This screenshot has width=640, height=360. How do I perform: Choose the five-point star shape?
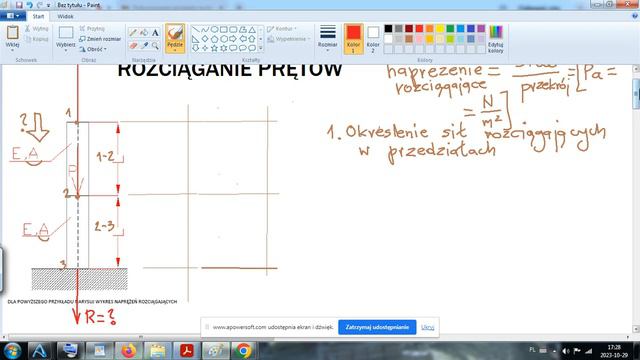coord(214,48)
